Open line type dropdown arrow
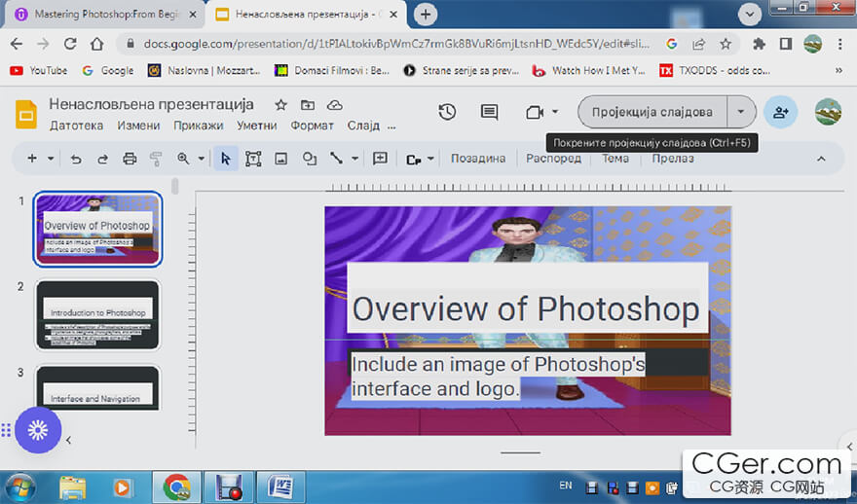The height and width of the screenshot is (504, 857). [x=354, y=159]
